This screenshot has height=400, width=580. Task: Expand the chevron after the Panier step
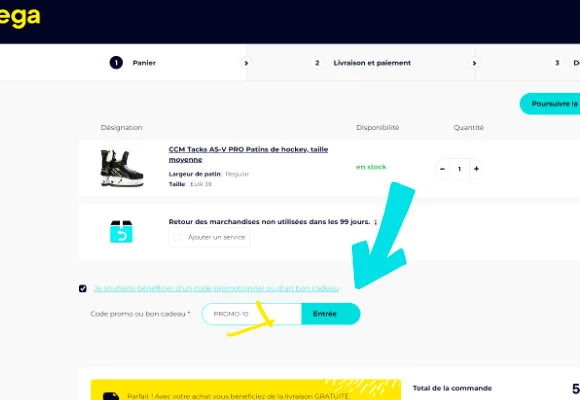[x=246, y=63]
